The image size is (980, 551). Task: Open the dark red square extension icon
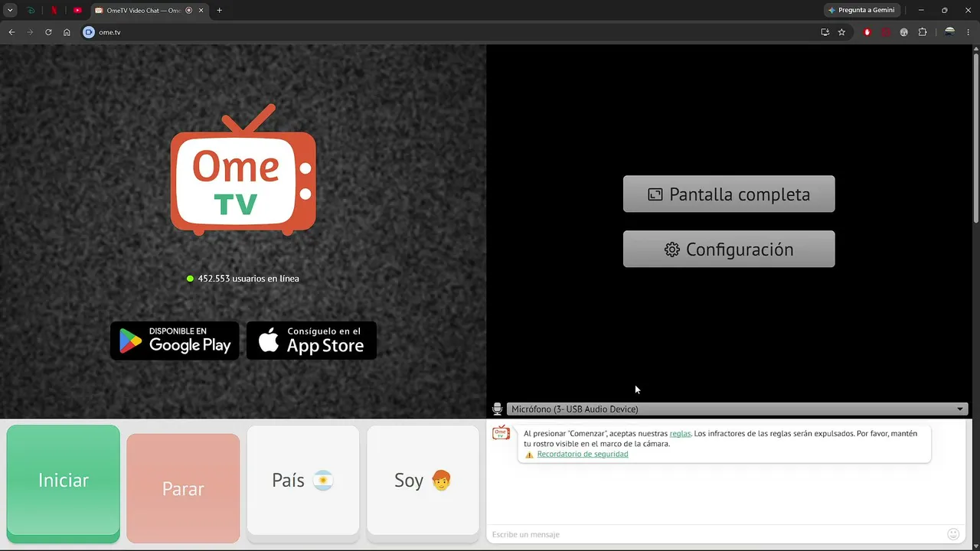[886, 32]
